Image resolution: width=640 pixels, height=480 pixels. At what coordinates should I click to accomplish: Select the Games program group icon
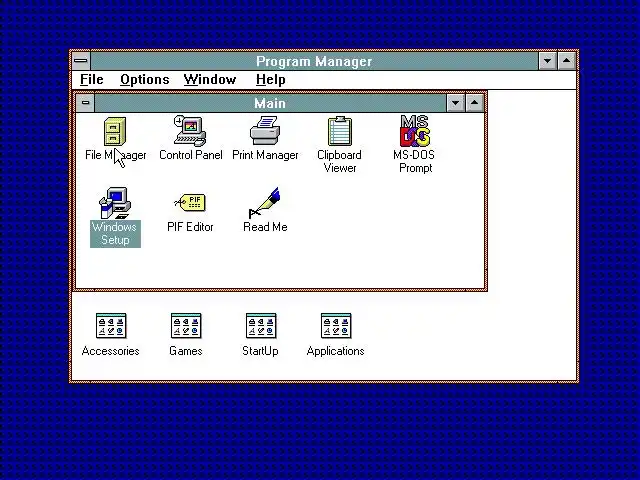tap(186, 326)
